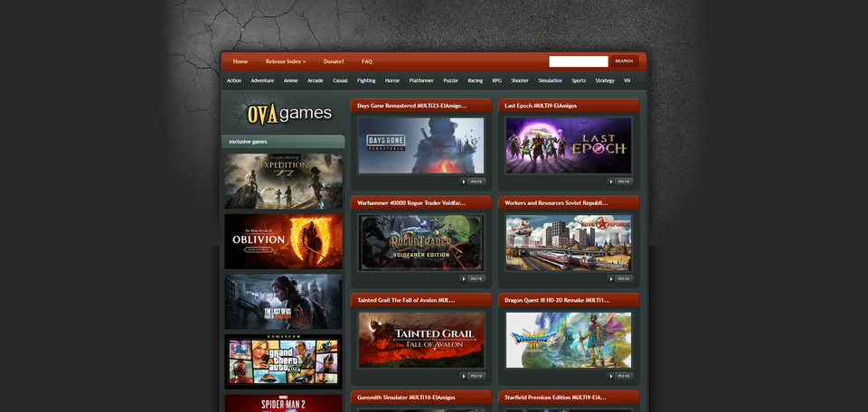Browse the Racing category
This screenshot has height=412, width=868.
coord(475,80)
